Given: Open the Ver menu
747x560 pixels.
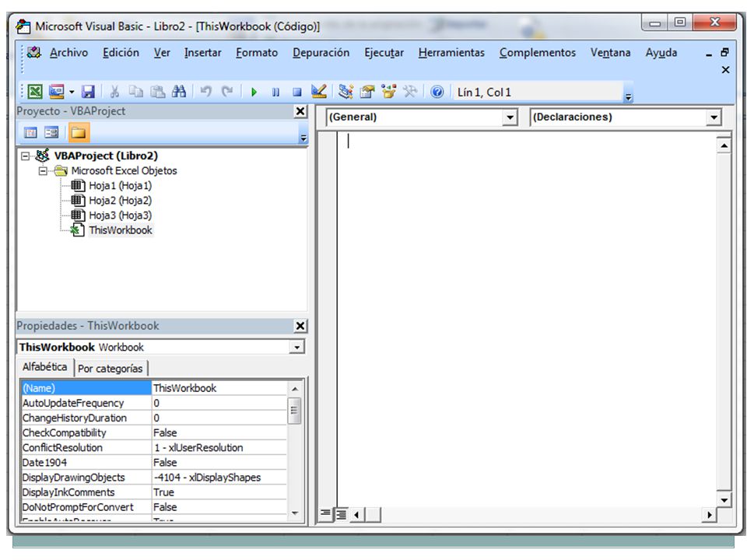Looking at the screenshot, I should click(x=162, y=52).
